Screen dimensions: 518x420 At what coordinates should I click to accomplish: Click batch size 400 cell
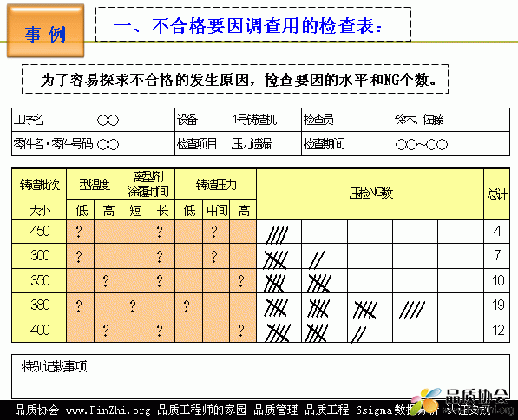[x=39, y=330]
